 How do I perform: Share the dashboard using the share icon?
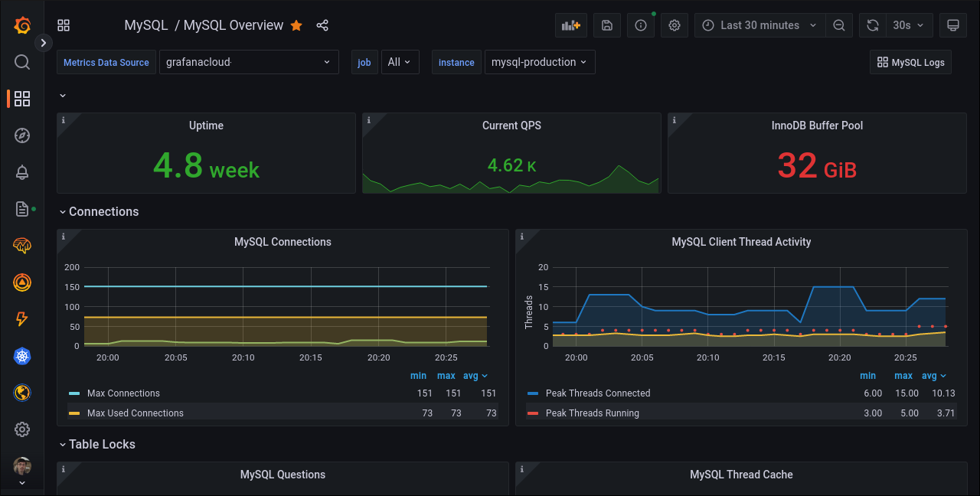(322, 24)
